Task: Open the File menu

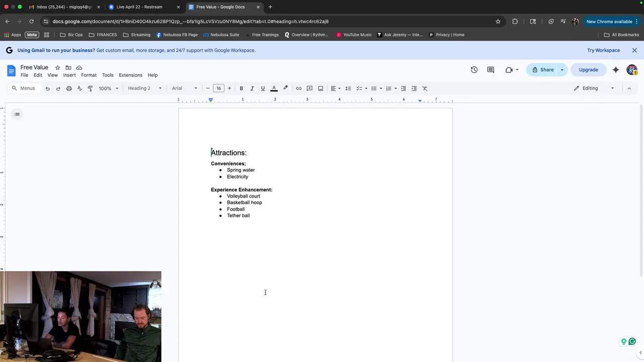Action: (x=24, y=75)
